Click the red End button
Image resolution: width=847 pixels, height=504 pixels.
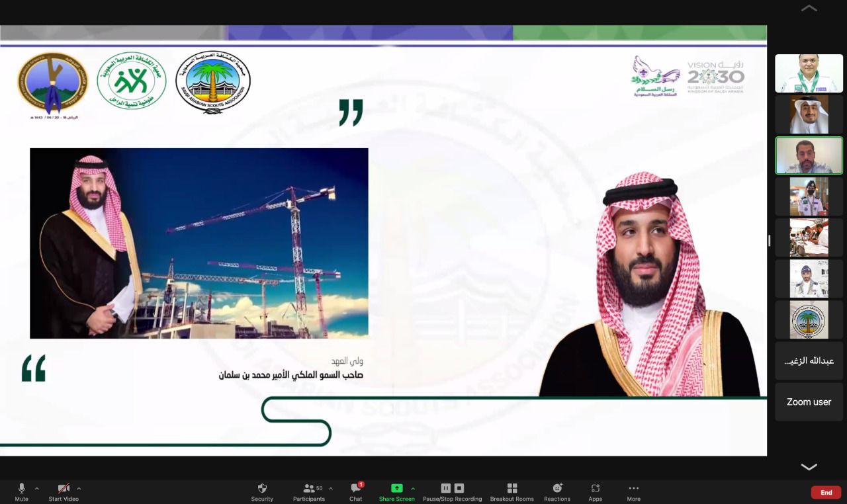pyautogui.click(x=826, y=492)
